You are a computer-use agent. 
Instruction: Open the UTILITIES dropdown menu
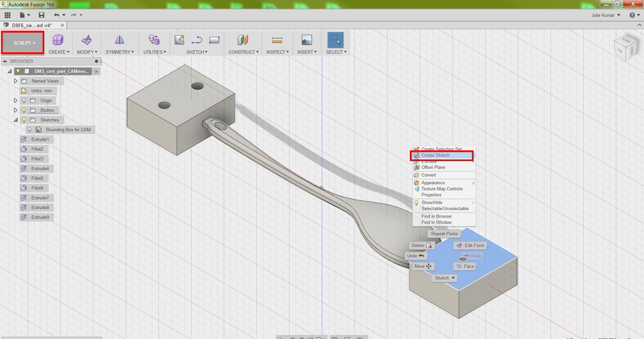click(155, 52)
